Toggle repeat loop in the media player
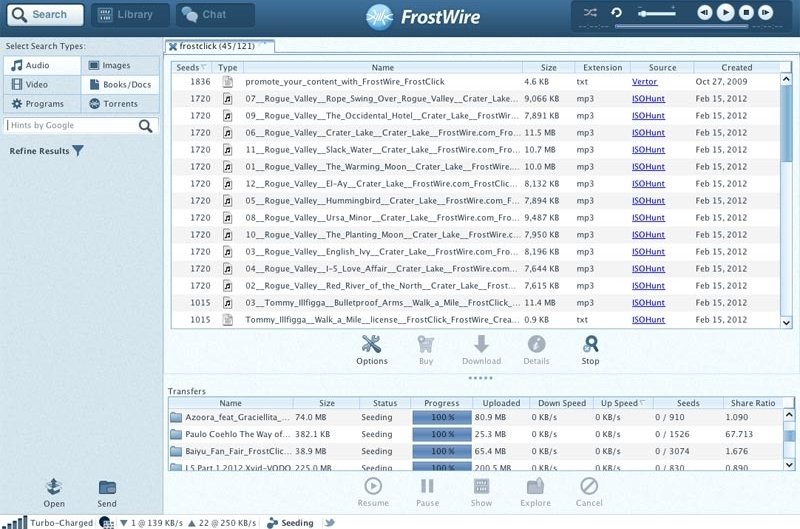800x529 pixels. point(616,12)
